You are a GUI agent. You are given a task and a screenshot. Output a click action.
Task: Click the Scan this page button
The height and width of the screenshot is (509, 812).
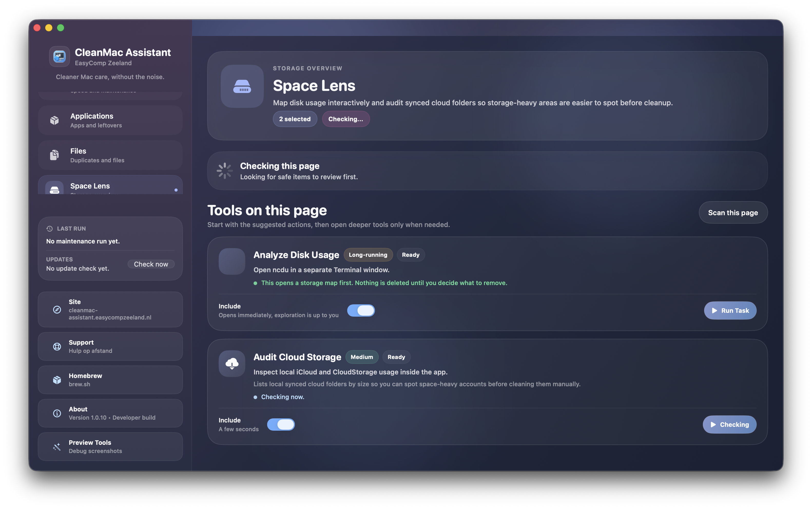pos(733,212)
